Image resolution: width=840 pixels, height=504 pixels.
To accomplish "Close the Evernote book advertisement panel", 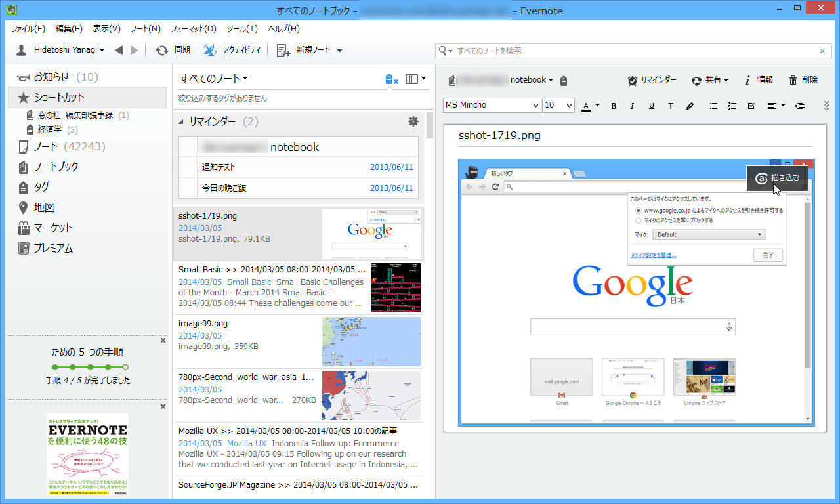I will [x=163, y=407].
